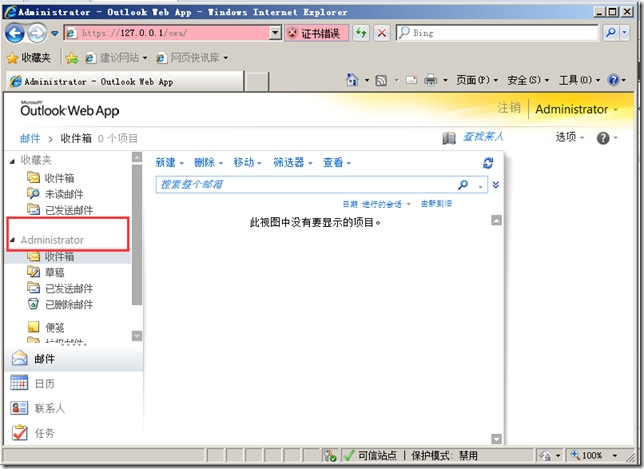The image size is (644, 469).
Task: Click the 证书错误 certificate error button
Action: (316, 33)
